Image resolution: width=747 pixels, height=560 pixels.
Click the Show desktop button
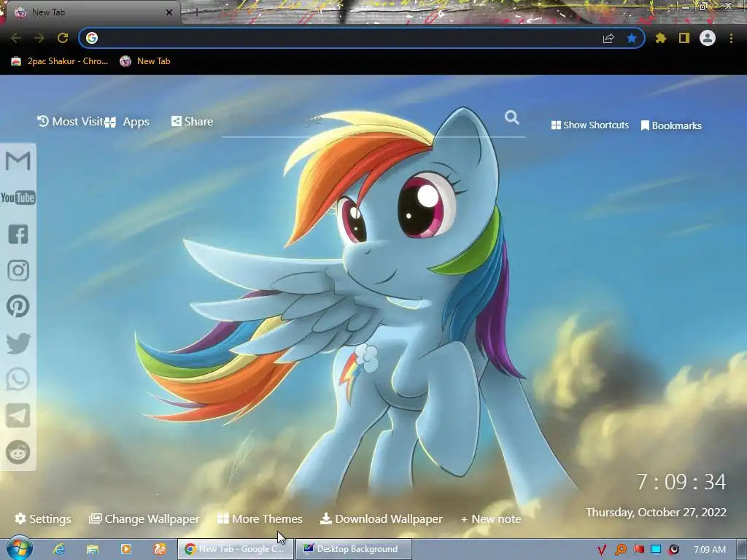(x=741, y=549)
